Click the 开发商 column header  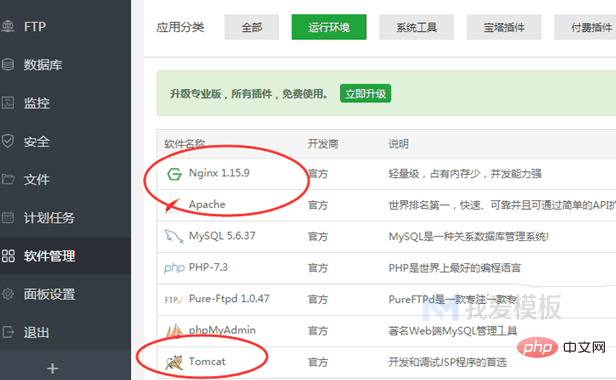323,144
